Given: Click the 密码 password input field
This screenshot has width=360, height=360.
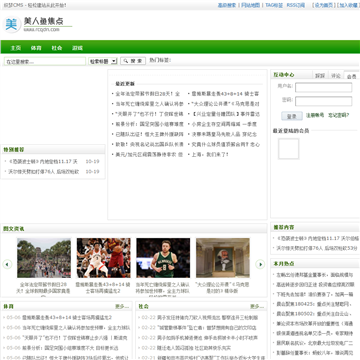Looking at the screenshot, I should pyautogui.click(x=323, y=101).
